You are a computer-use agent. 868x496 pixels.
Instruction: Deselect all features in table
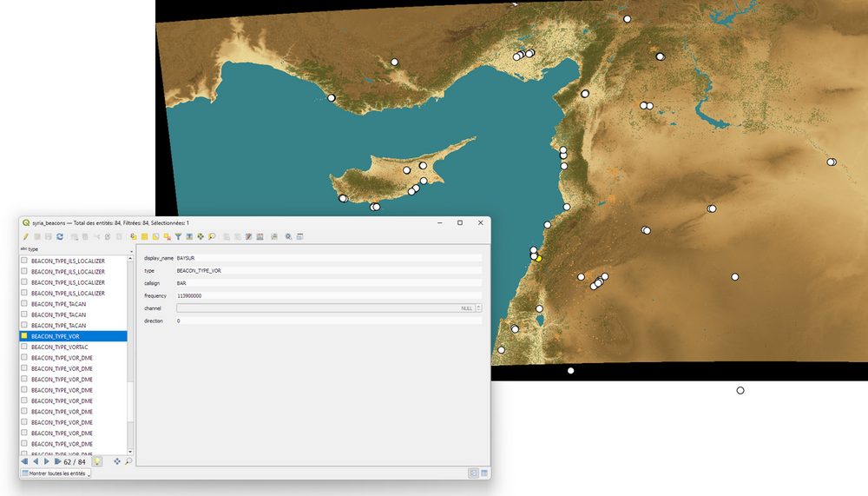168,236
